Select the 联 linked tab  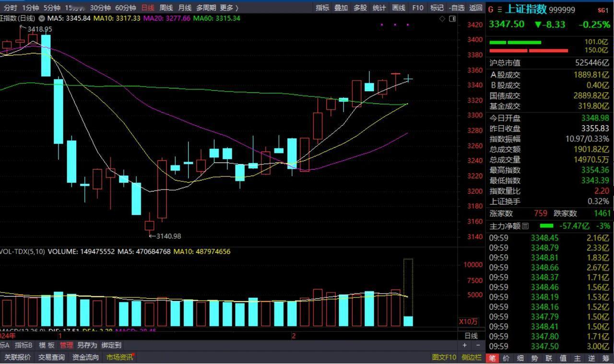(x=549, y=358)
